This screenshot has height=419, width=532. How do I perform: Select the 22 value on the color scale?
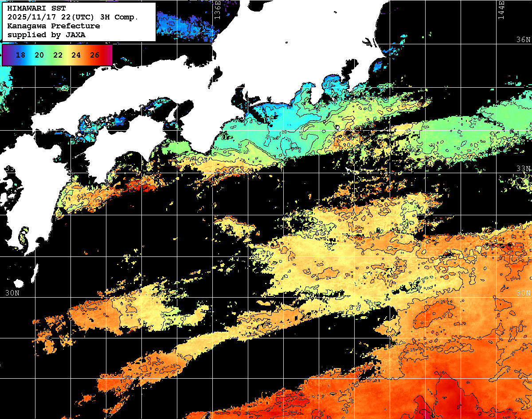click(58, 55)
